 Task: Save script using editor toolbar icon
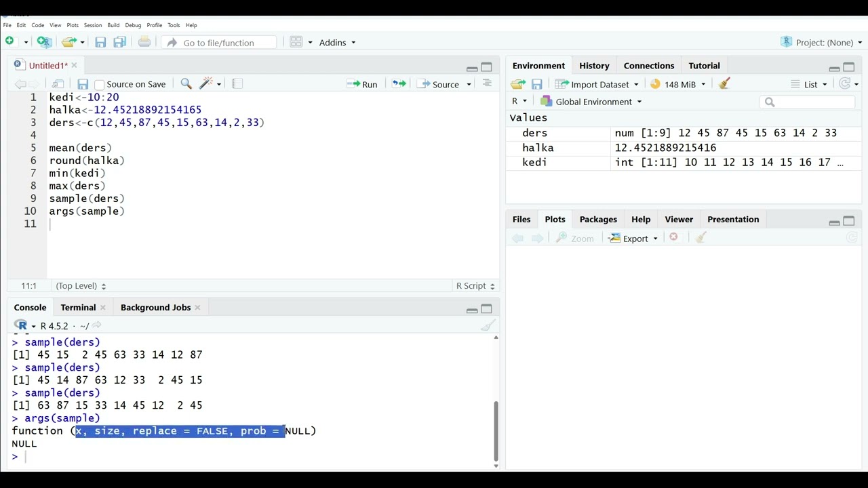click(x=83, y=84)
